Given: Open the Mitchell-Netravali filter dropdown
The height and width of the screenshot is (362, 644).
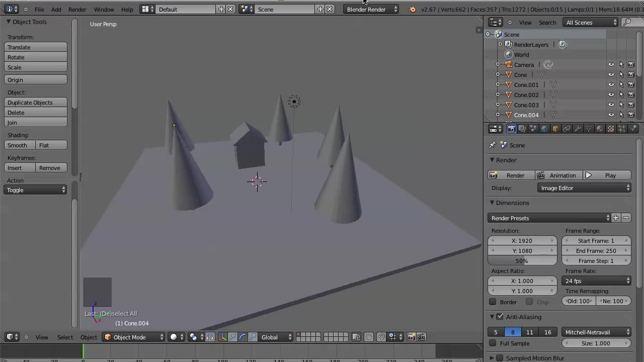Looking at the screenshot, I should point(597,332).
